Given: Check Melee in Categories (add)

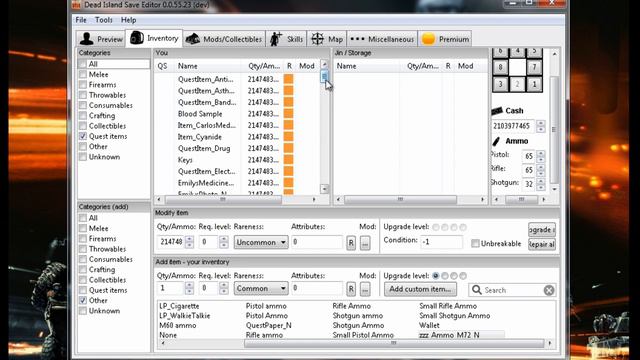Looking at the screenshot, I should pyautogui.click(x=83, y=228).
